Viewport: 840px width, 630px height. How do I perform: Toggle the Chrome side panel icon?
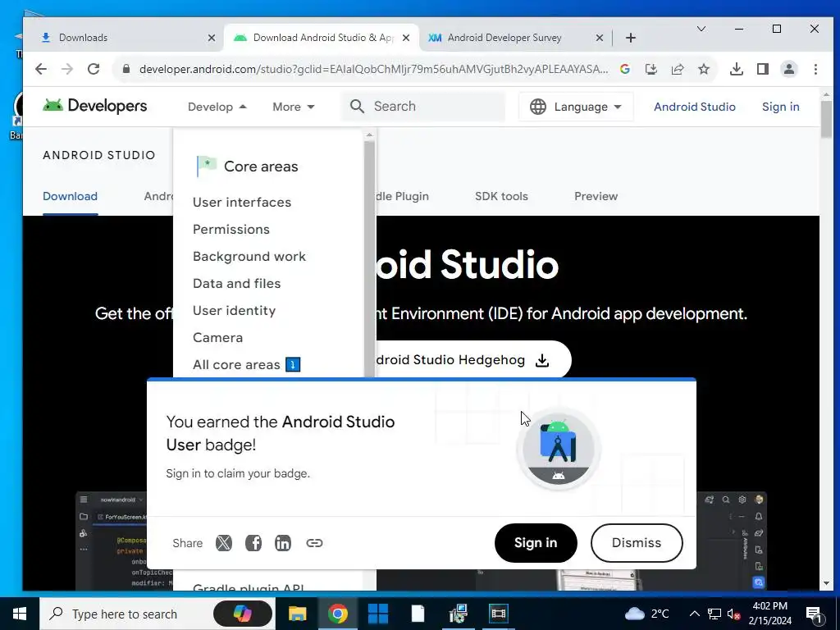[x=763, y=69]
